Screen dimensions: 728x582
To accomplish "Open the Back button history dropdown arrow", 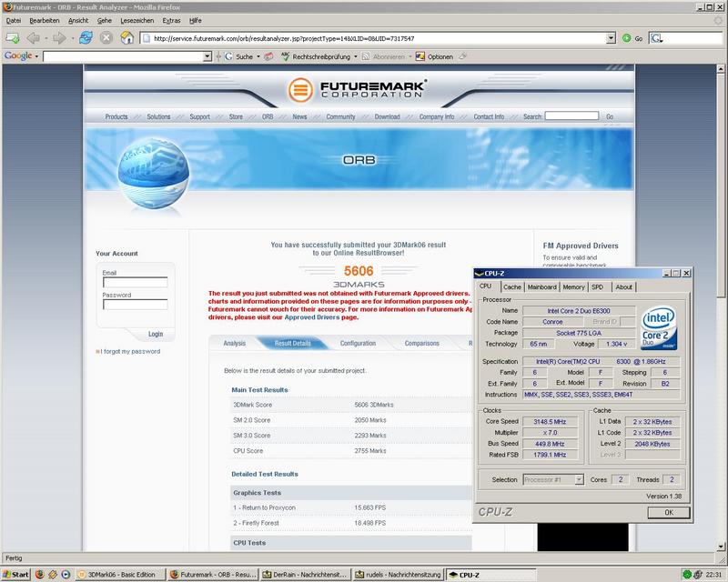I will (46, 38).
